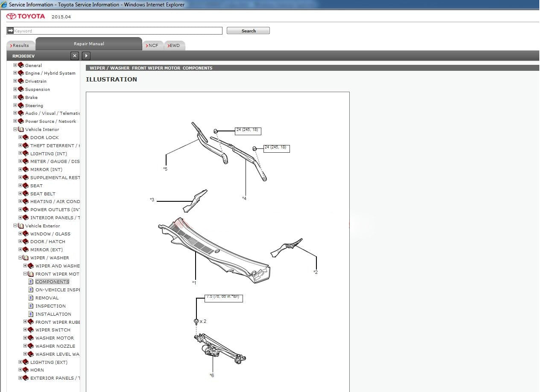The height and width of the screenshot is (392, 550).
Task: Click the Toyota logo in the header
Action: coord(26,17)
